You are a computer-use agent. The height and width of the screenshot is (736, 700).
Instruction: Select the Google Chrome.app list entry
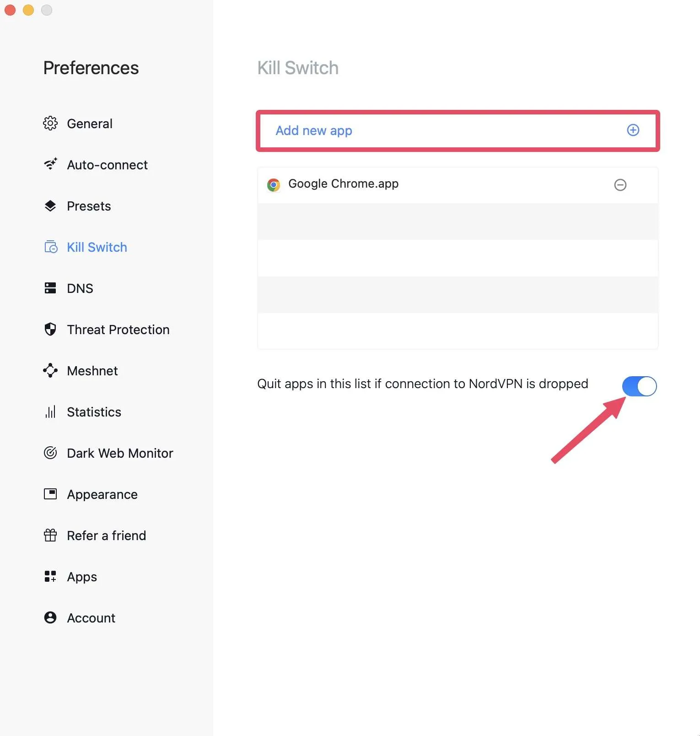tap(458, 185)
